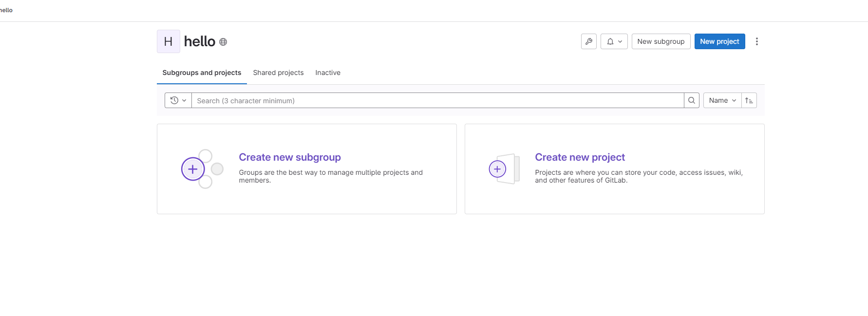Click the wrench icon button
The width and height of the screenshot is (868, 316).
pos(589,41)
